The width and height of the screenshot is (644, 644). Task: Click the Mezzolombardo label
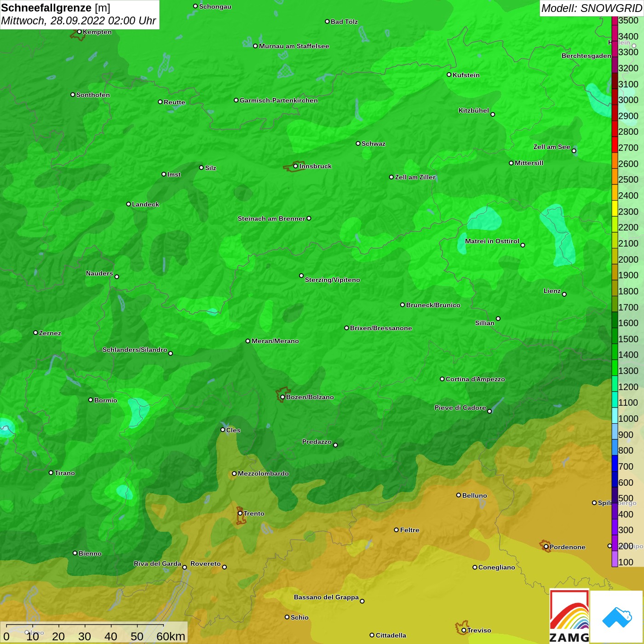point(263,473)
